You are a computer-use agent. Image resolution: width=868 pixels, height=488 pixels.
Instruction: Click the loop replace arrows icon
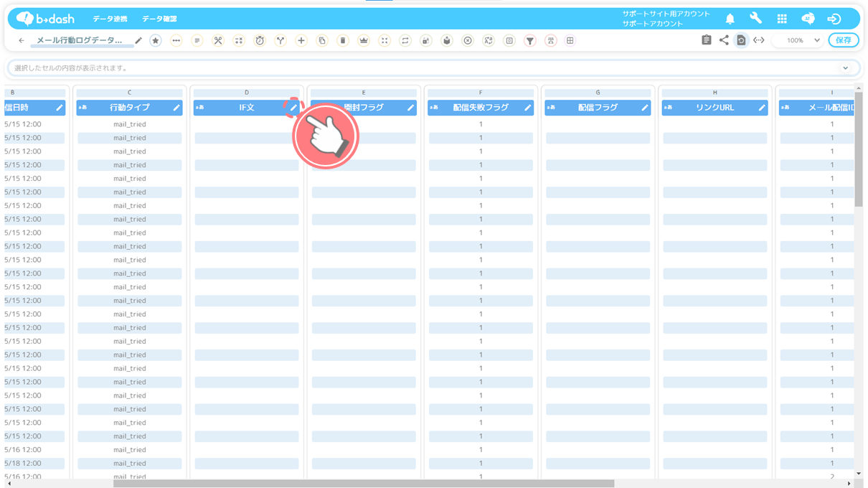(x=405, y=41)
